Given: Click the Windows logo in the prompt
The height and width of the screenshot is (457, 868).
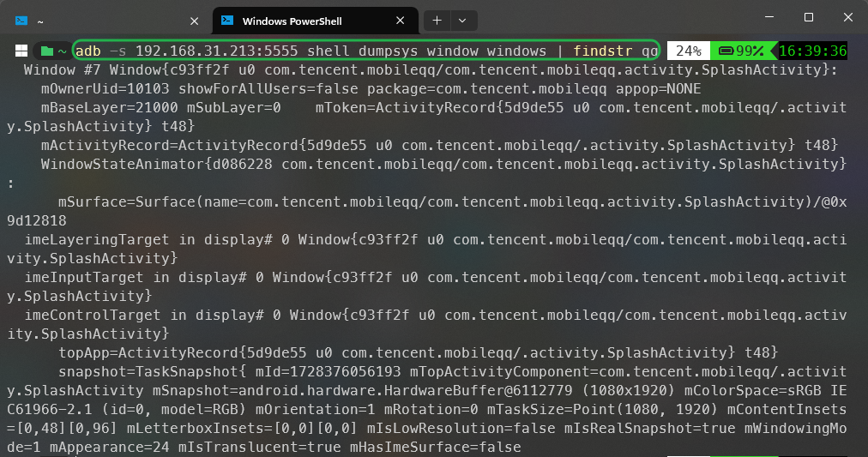Looking at the screenshot, I should tap(21, 51).
